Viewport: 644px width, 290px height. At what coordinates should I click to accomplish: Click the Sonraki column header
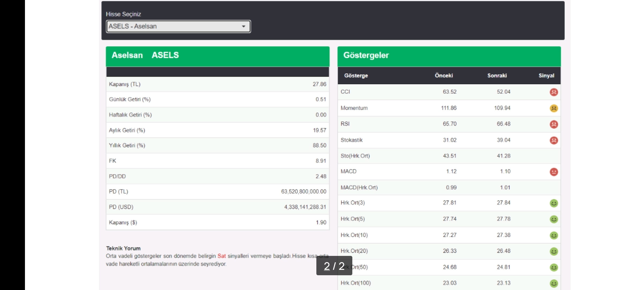pyautogui.click(x=497, y=75)
